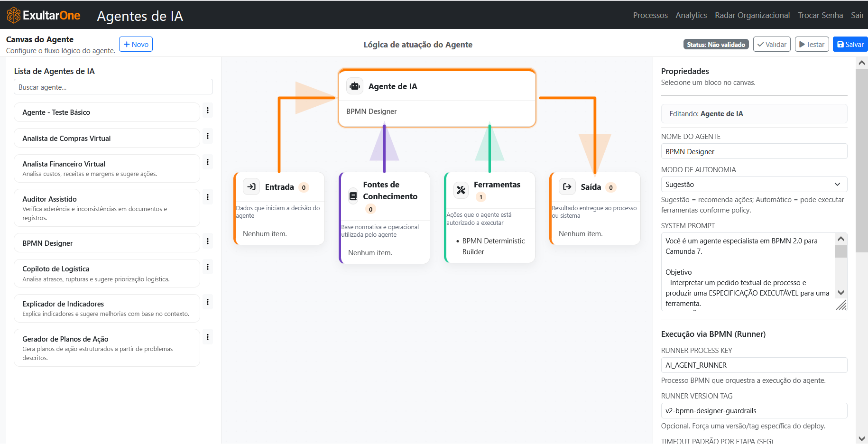
Task: Open the kebab menu beside Agente - Teste Básico
Action: click(x=207, y=110)
